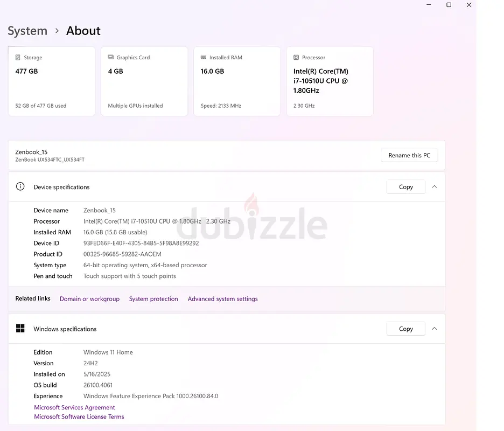Maximize the Settings window
The width and height of the screenshot is (504, 431).
[449, 5]
